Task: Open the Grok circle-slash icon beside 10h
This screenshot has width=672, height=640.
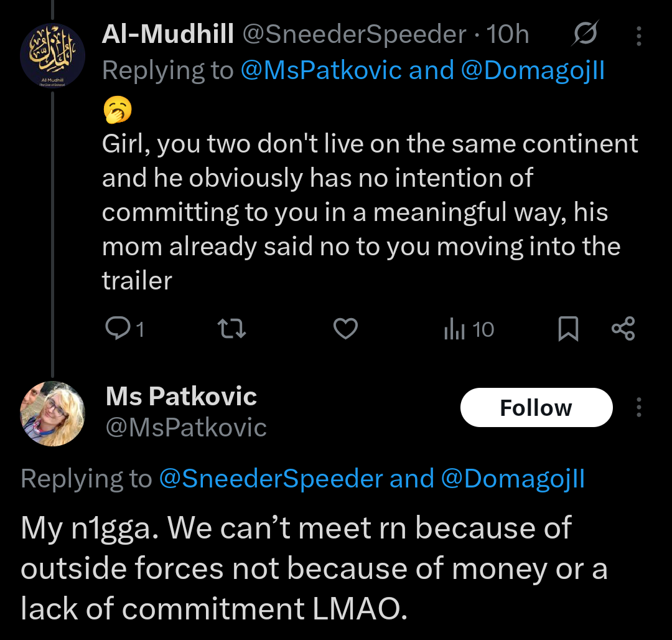Action: point(585,35)
